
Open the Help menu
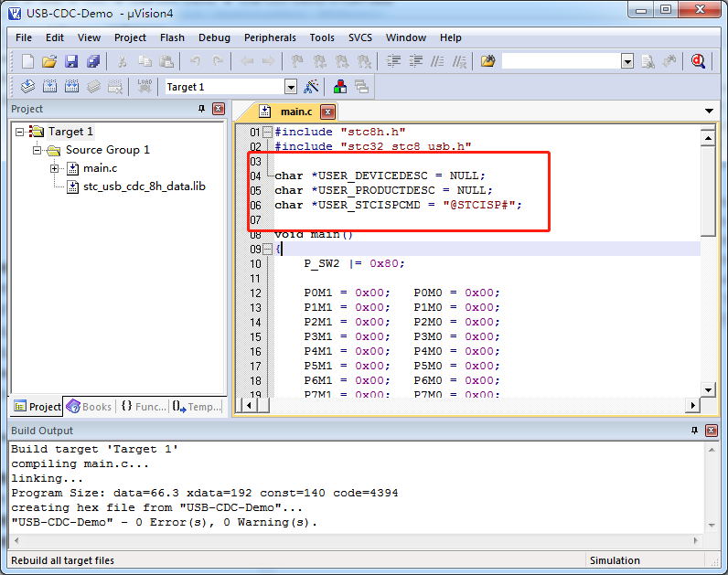pyautogui.click(x=450, y=37)
